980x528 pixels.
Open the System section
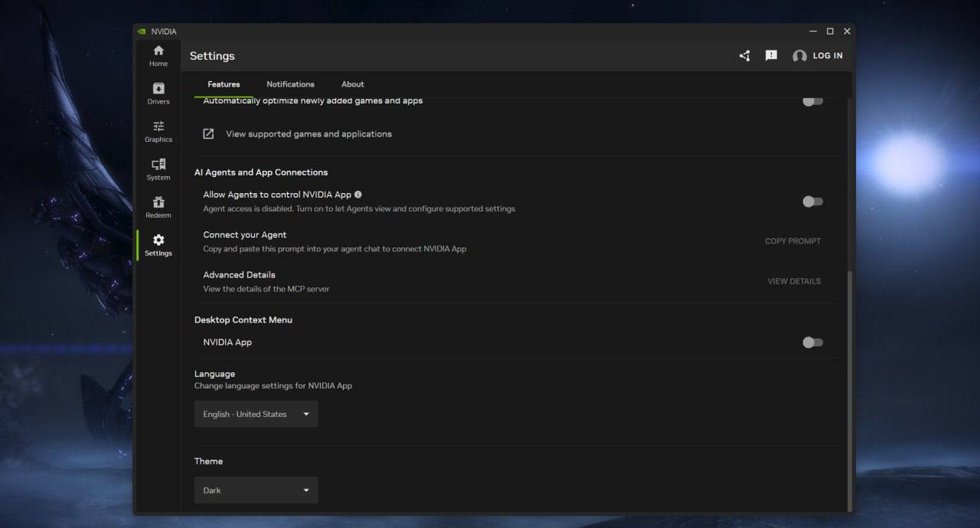158,169
